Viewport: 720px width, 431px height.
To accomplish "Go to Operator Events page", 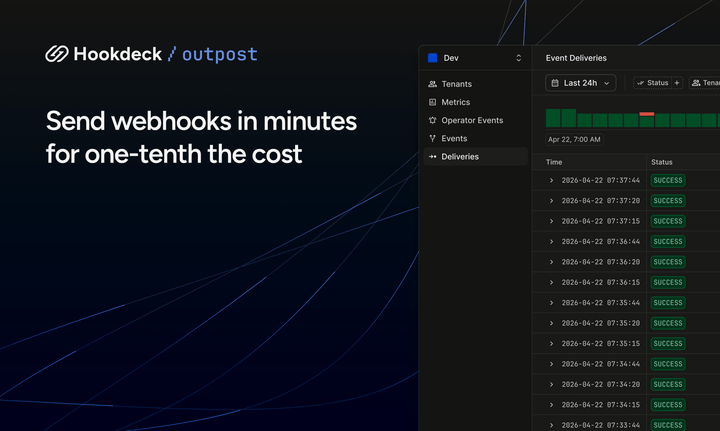I will pos(472,120).
